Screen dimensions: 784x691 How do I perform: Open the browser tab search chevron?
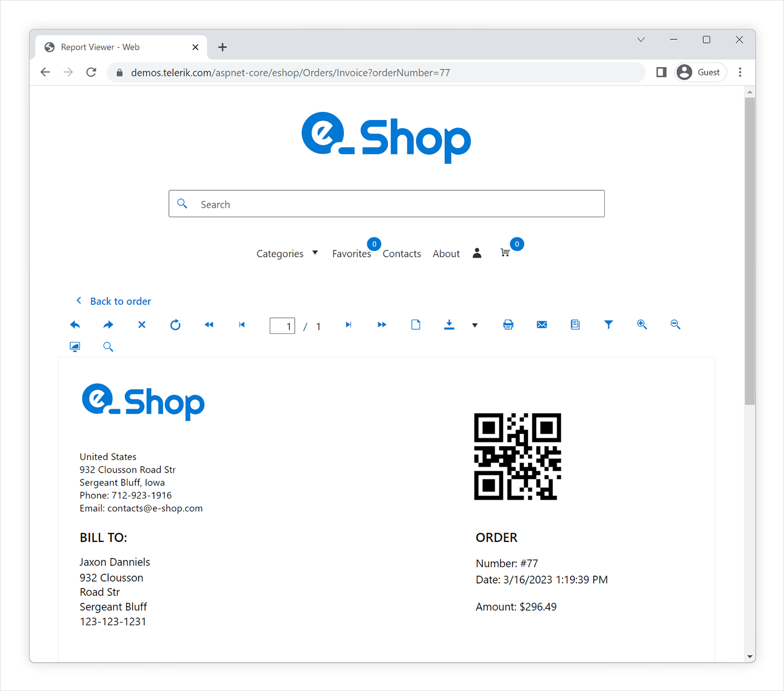point(641,40)
